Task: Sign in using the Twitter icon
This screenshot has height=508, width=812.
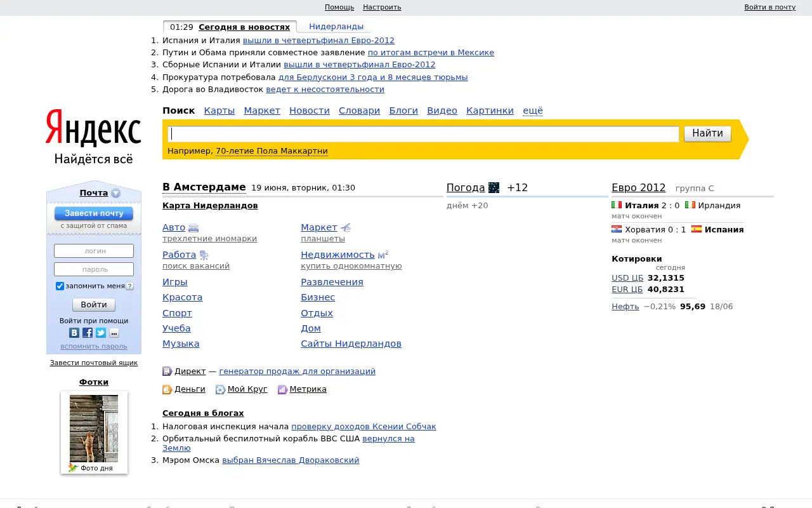Action: (x=101, y=333)
